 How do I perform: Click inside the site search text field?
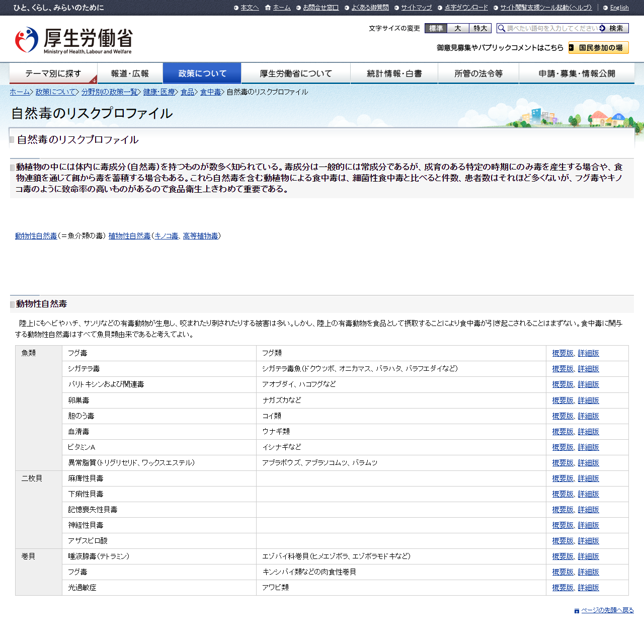click(x=552, y=29)
